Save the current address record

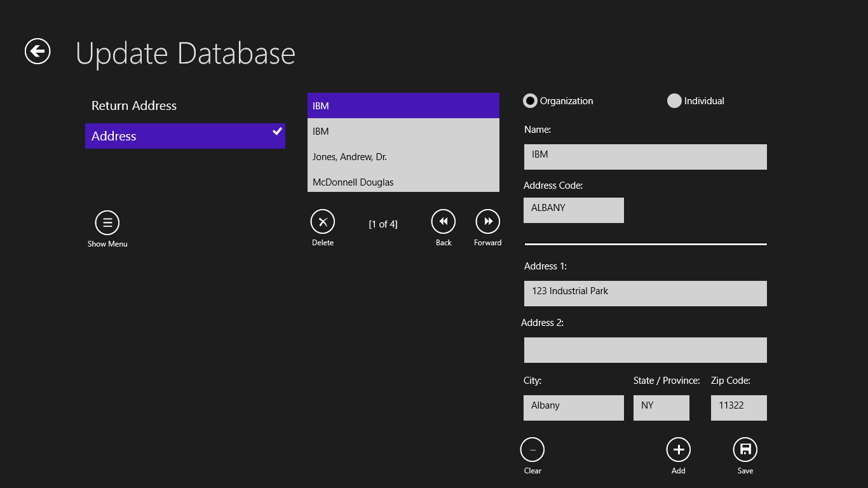pyautogui.click(x=745, y=449)
